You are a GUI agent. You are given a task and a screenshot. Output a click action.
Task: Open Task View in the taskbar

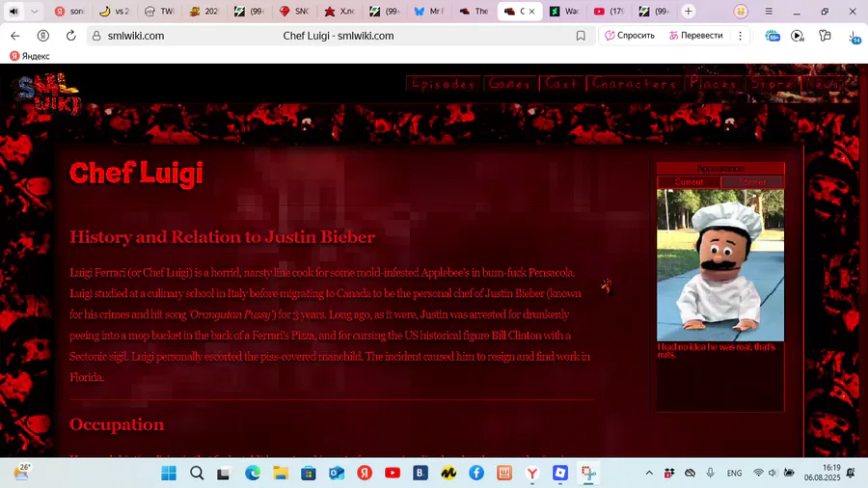[x=223, y=474]
